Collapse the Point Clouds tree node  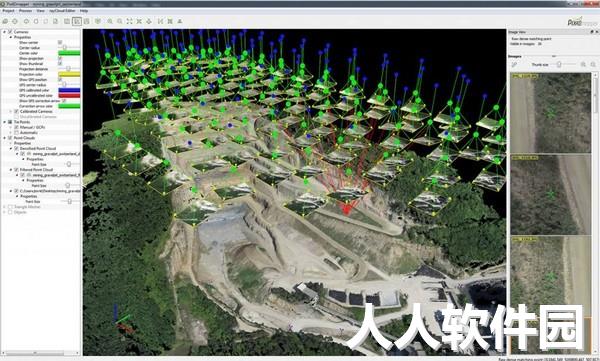click(x=4, y=138)
